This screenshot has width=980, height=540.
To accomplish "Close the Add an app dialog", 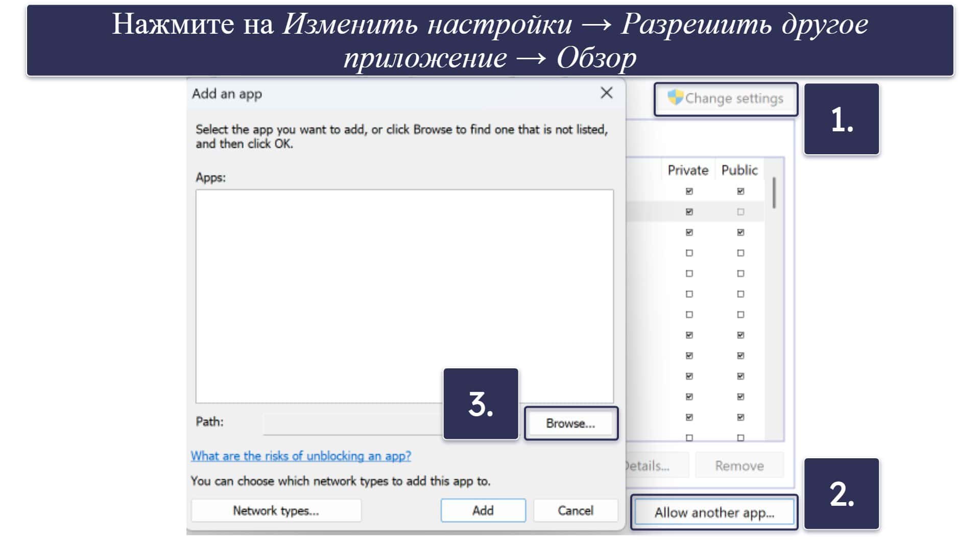I will pos(606,93).
